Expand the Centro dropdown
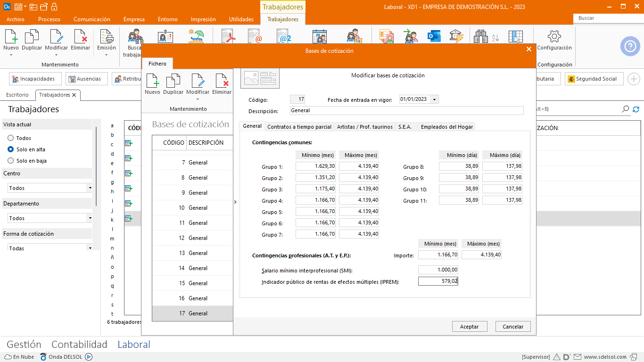This screenshot has width=644, height=362. coord(90,188)
